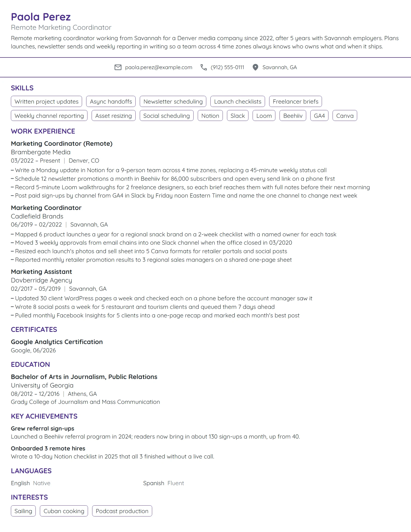This screenshot has height=532, width=411.
Task: Select the Async handoffs skill tag
Action: [111, 101]
